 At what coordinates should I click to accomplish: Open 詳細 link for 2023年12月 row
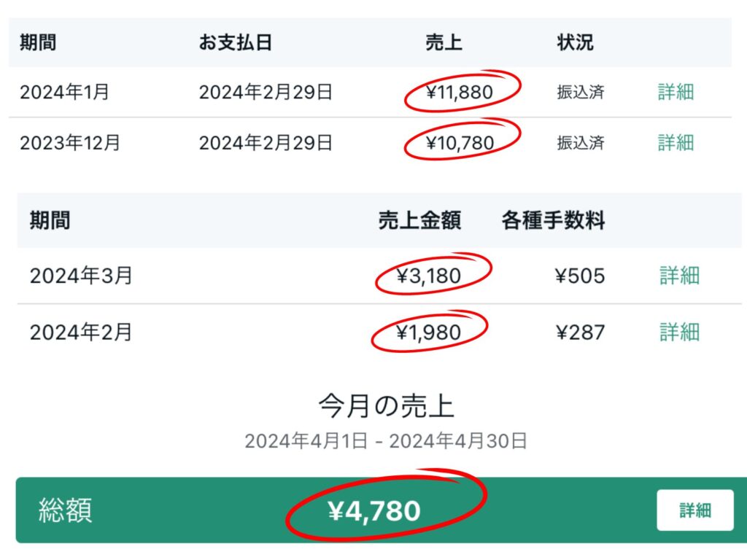[x=676, y=142]
